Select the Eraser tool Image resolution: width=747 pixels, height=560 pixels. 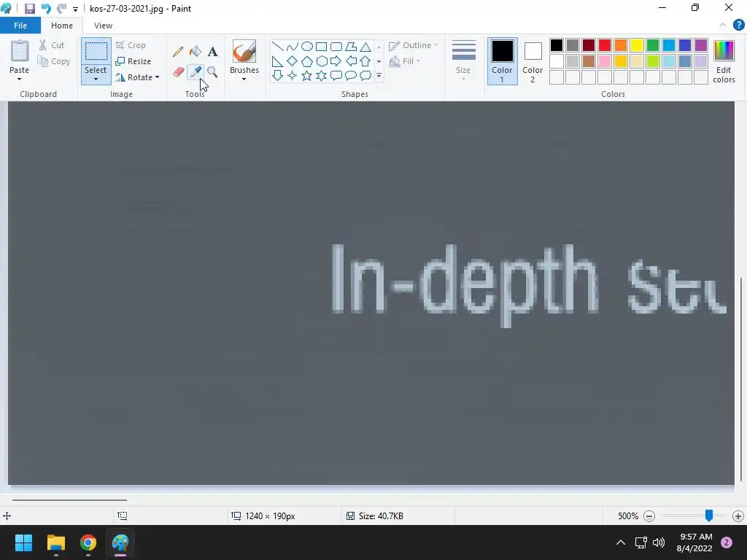click(x=178, y=72)
